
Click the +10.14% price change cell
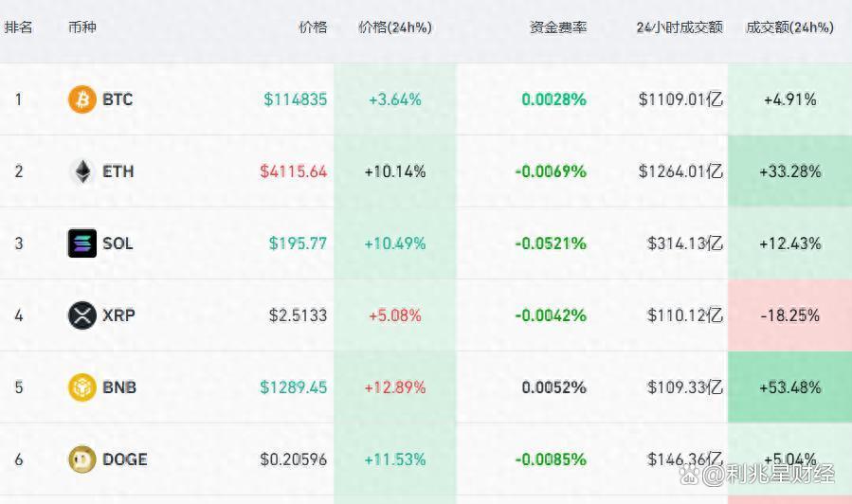point(395,171)
